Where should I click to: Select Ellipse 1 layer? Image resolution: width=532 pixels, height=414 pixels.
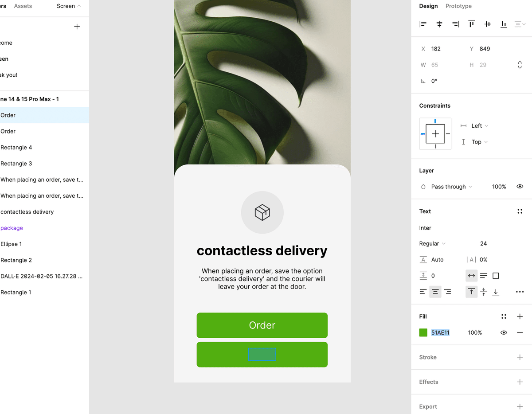coord(44,244)
